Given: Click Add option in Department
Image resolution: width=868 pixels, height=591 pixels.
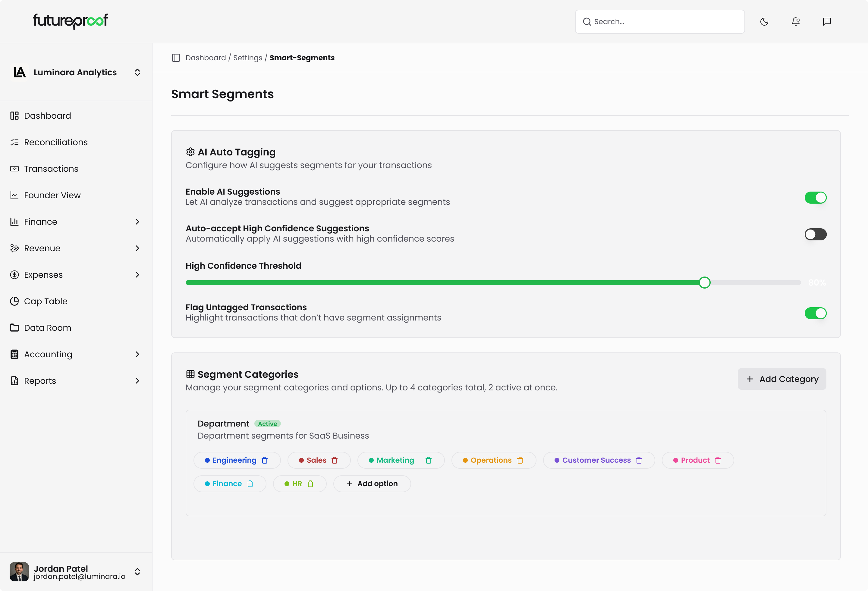Looking at the screenshot, I should pyautogui.click(x=372, y=484).
